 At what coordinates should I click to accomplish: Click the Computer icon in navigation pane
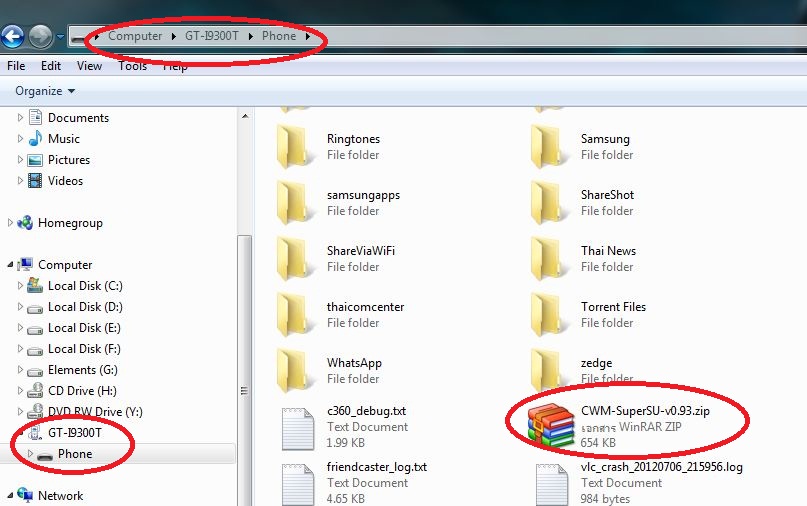(x=25, y=265)
